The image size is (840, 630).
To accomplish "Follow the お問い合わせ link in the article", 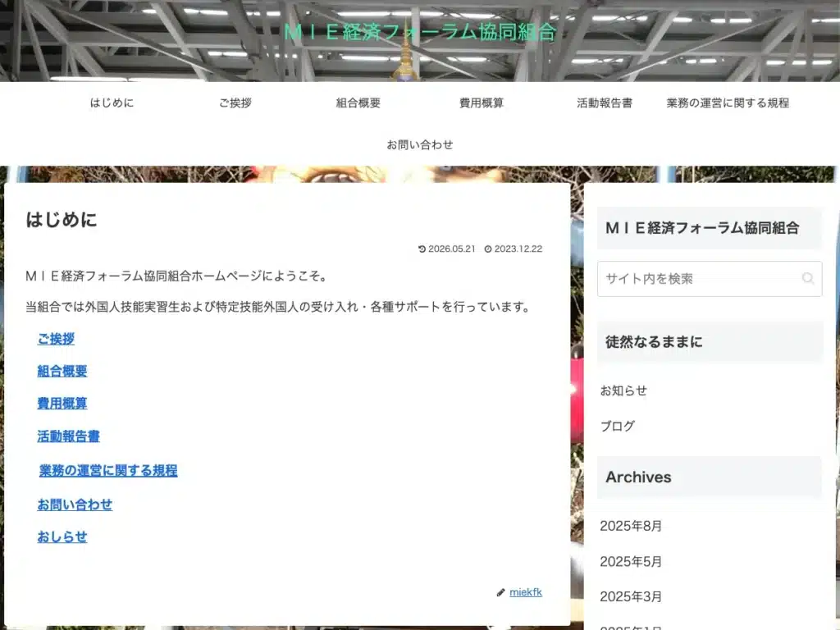I will pyautogui.click(x=75, y=504).
